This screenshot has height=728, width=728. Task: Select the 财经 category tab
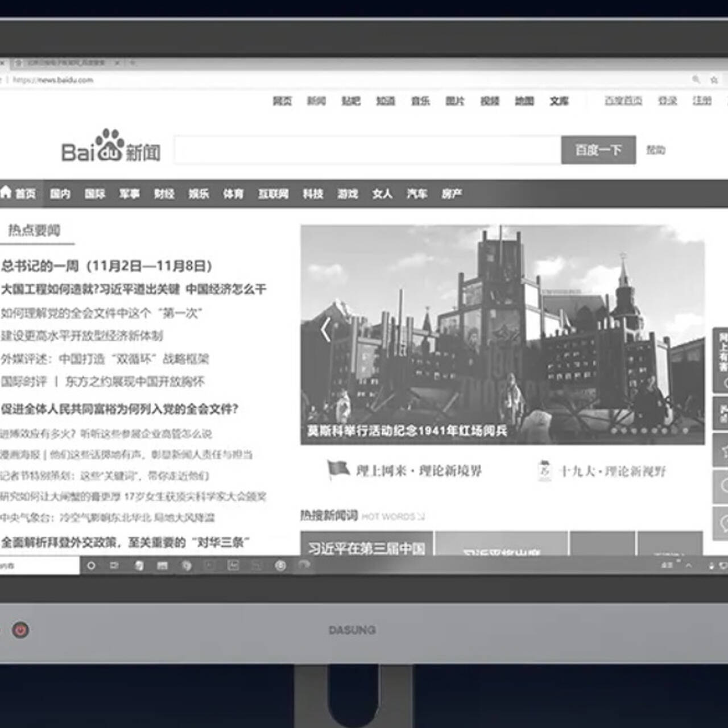point(164,194)
